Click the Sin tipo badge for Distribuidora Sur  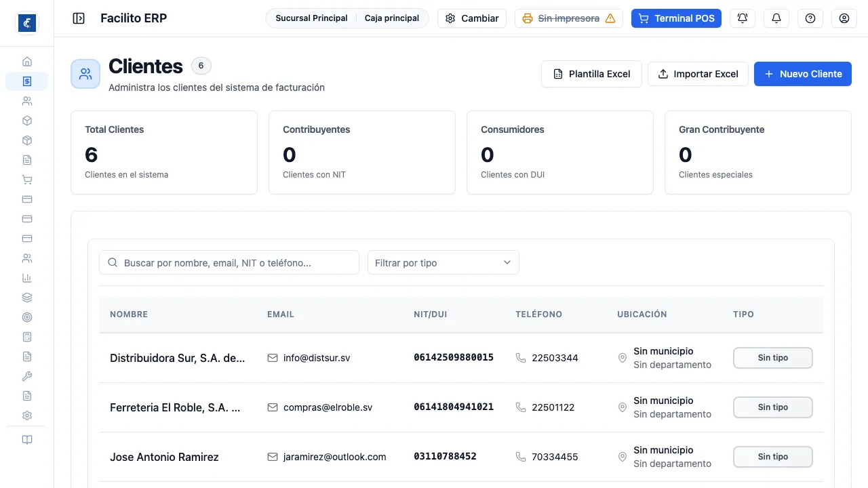[773, 358]
